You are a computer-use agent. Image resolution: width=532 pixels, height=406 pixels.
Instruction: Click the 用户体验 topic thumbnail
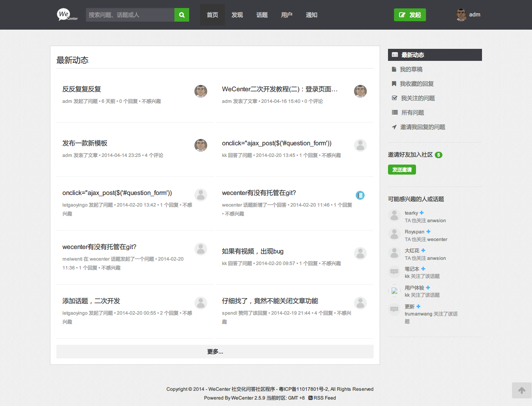(x=394, y=291)
